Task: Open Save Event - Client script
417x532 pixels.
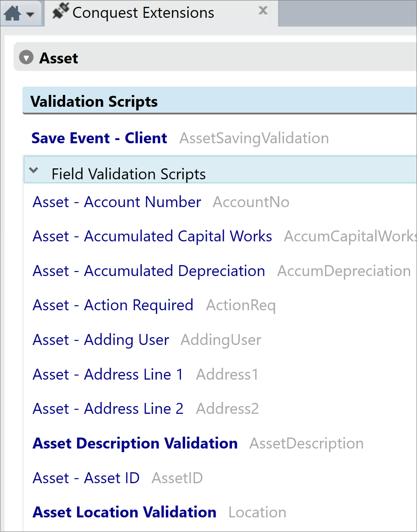Action: click(x=99, y=138)
